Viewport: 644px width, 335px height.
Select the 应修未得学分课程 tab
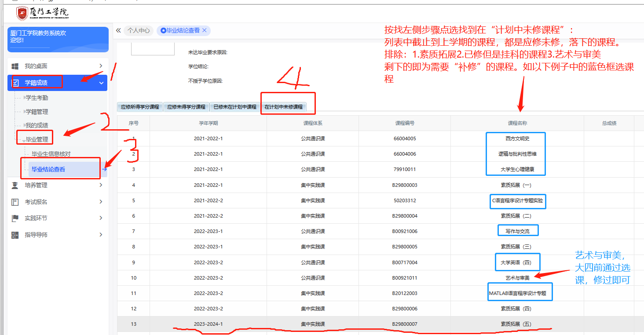(x=186, y=107)
